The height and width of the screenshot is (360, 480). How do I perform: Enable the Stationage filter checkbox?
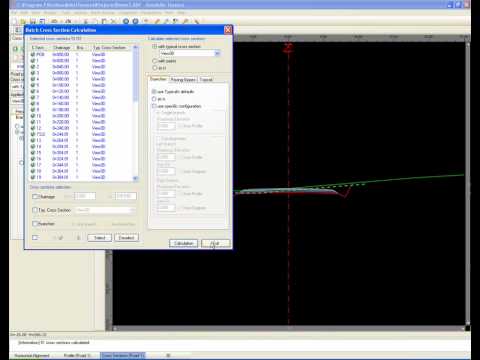[35, 197]
